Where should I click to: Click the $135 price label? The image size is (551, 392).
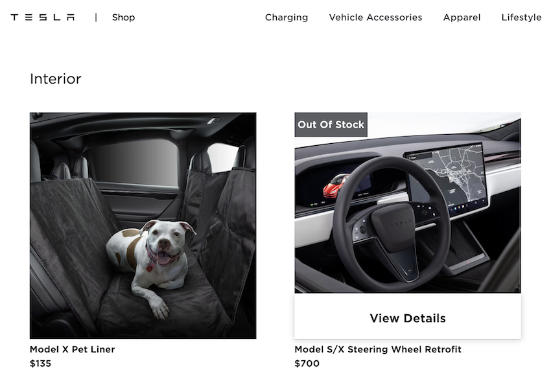[40, 363]
